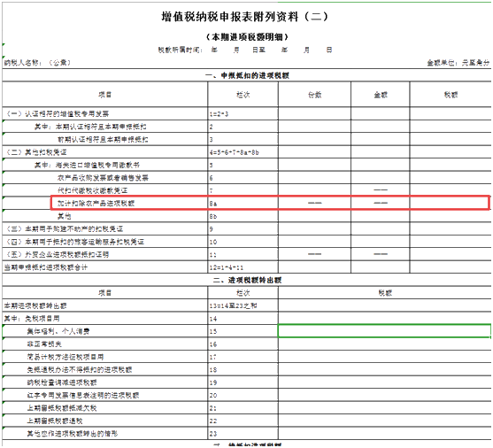Click the 纳税人名称 field at top left
The height and width of the screenshot is (448, 493).
point(37,63)
